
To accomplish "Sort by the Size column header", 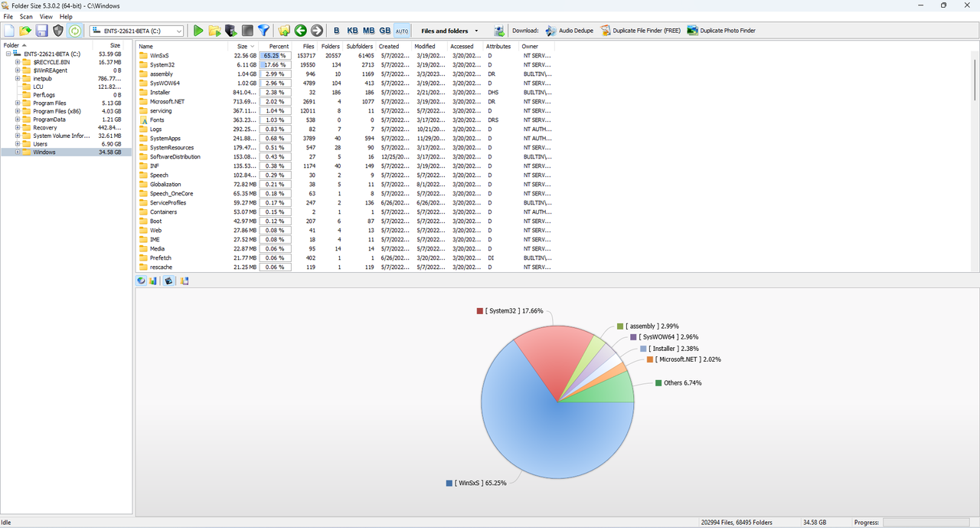I will (x=244, y=46).
